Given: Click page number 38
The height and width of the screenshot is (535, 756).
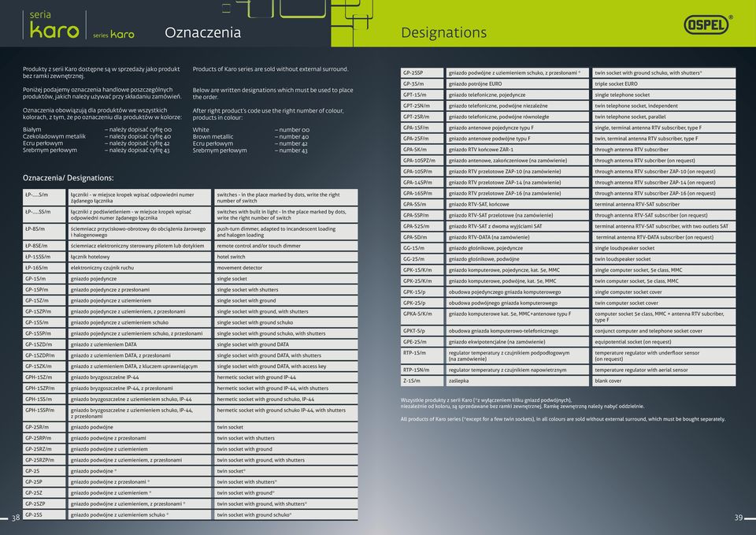Looking at the screenshot, I should pyautogui.click(x=16, y=518).
